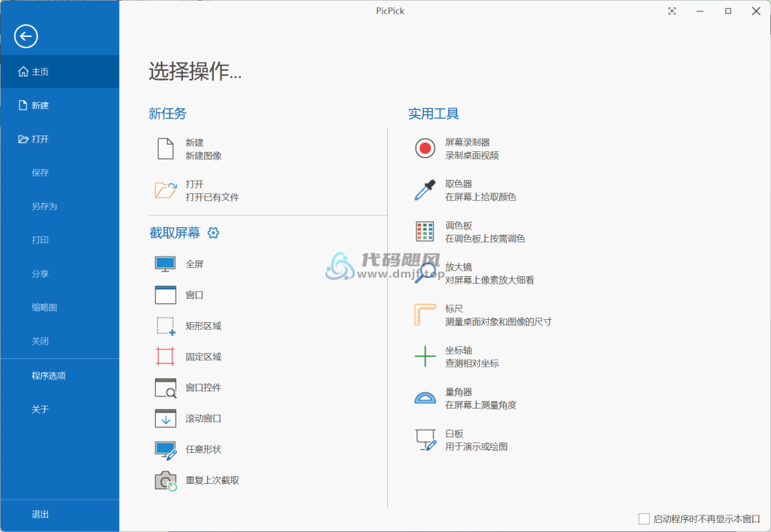Click the 在屏幕上拾取颜色 description
The width and height of the screenshot is (771, 532).
pos(481,197)
